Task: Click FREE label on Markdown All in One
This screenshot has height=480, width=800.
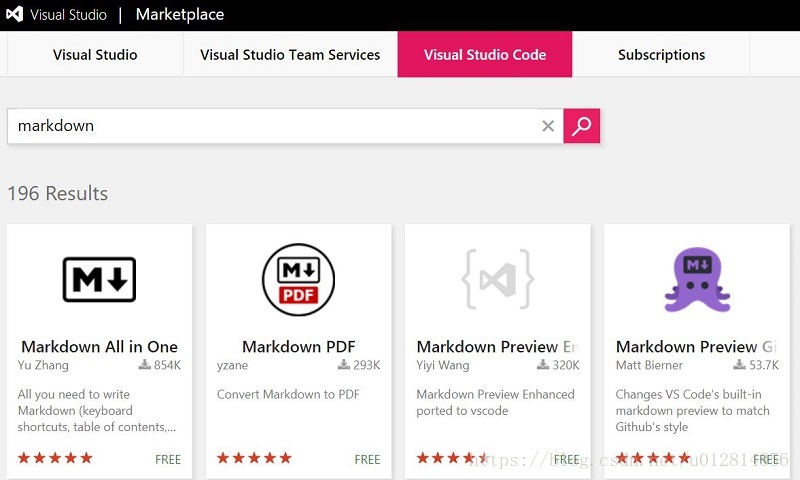Action: pos(168,460)
